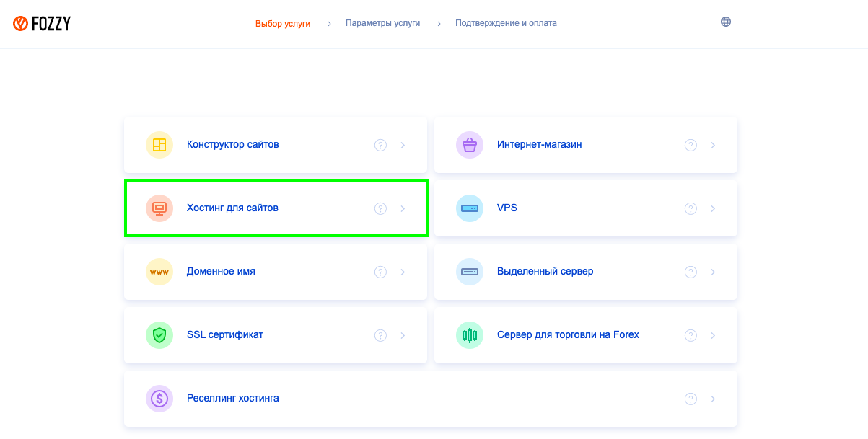Open the Подтверждение и оплата step
Viewport: 868px width, 439px height.
point(506,23)
